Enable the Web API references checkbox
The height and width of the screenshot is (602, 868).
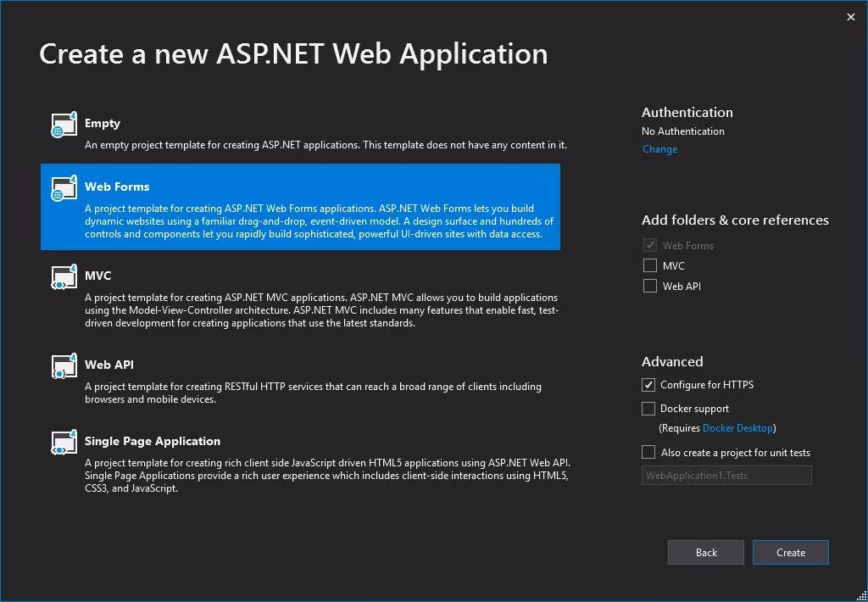(650, 286)
